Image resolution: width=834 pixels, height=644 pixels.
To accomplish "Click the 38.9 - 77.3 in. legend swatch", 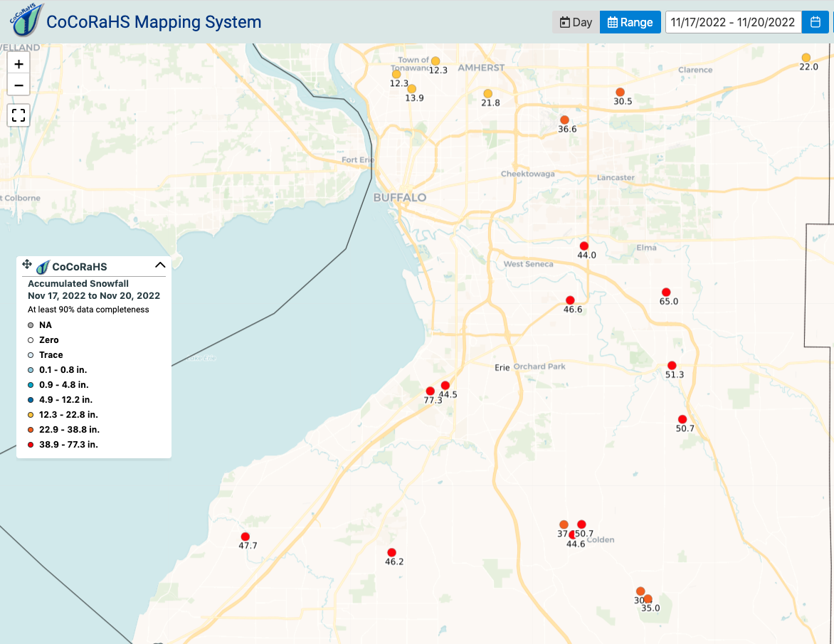I will point(30,445).
